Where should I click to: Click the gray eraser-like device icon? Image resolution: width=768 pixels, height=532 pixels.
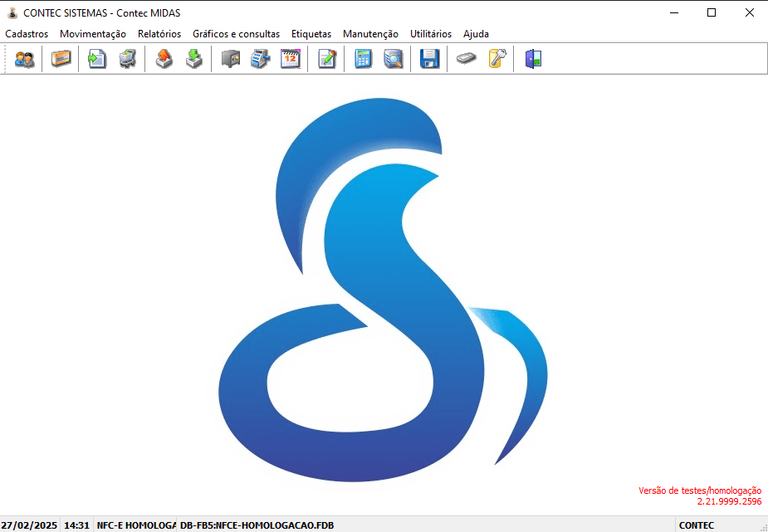click(467, 59)
